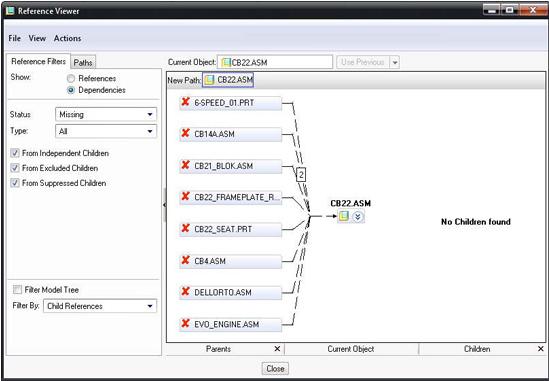Image resolution: width=549 pixels, height=381 pixels.
Task: Select the 6-SPEED_01.PRT parent node
Action: click(231, 103)
